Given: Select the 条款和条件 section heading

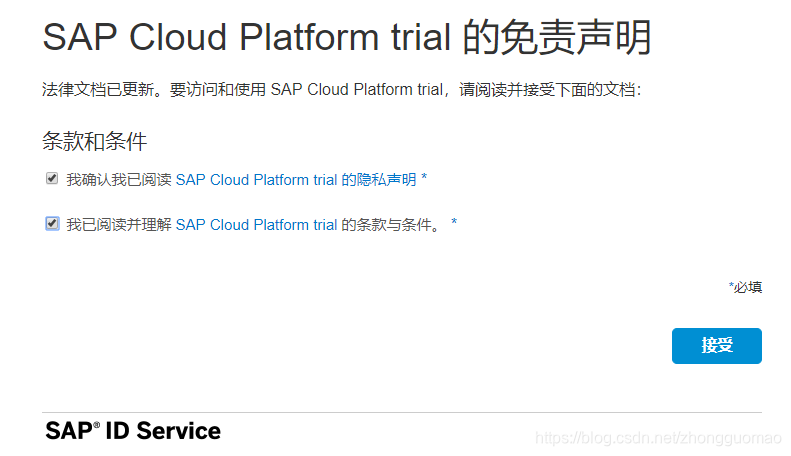Looking at the screenshot, I should [94, 141].
